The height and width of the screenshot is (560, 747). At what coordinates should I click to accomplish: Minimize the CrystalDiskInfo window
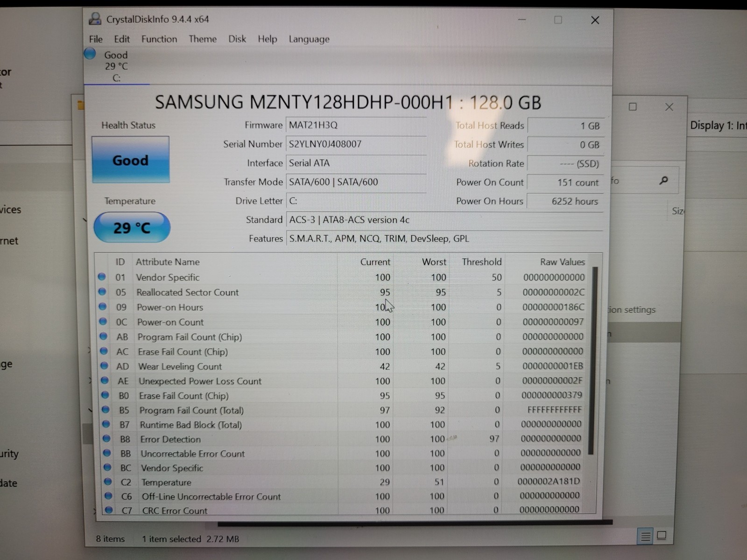pos(522,20)
